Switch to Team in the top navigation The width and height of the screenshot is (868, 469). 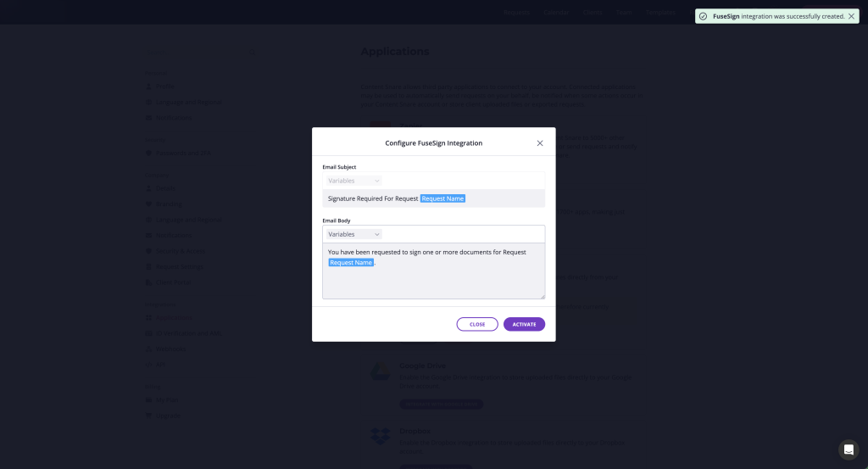tap(624, 12)
